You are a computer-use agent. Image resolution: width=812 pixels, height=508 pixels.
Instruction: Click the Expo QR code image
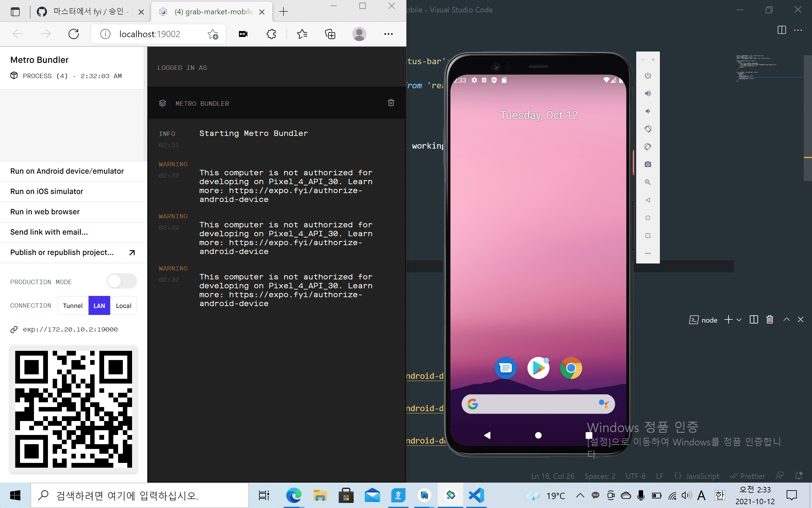(x=74, y=409)
